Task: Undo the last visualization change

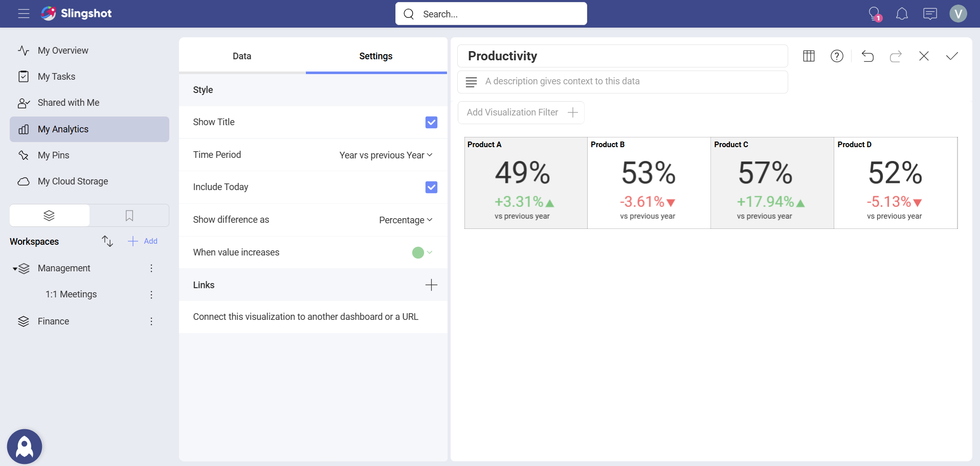Action: [868, 56]
